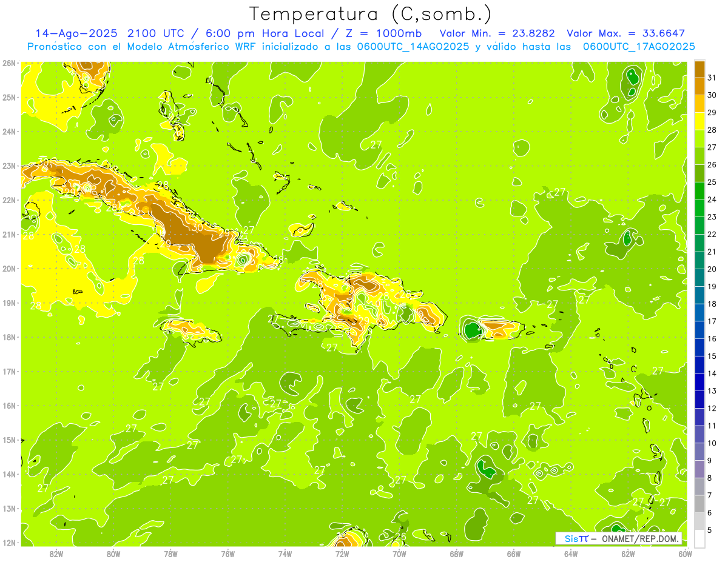Click the grey legend swatch between 6 and 7
The image size is (728, 562).
click(x=699, y=504)
